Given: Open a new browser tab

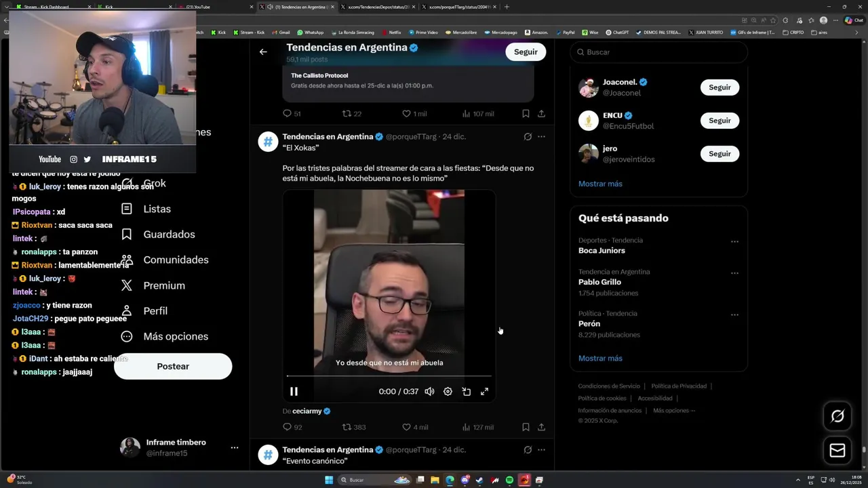Looking at the screenshot, I should [507, 7].
